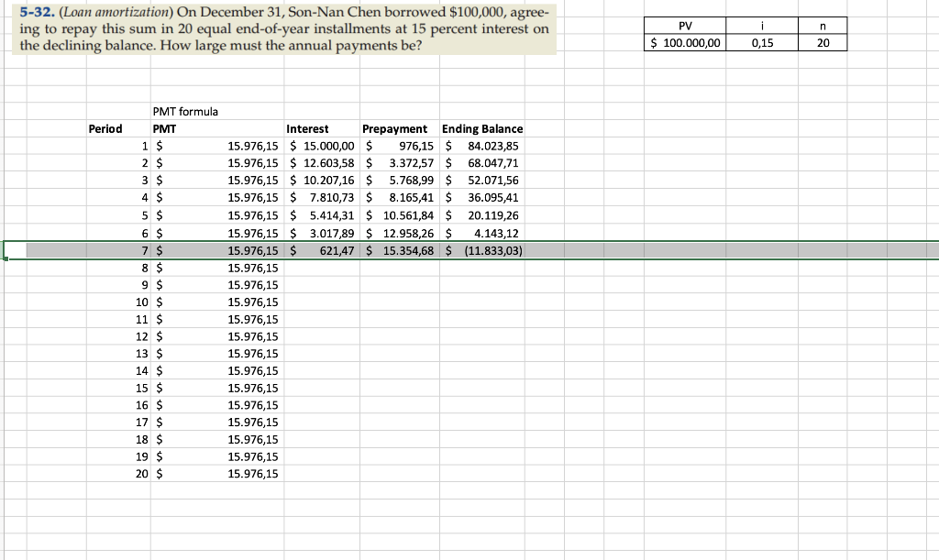Click the Interest column header

(x=322, y=128)
